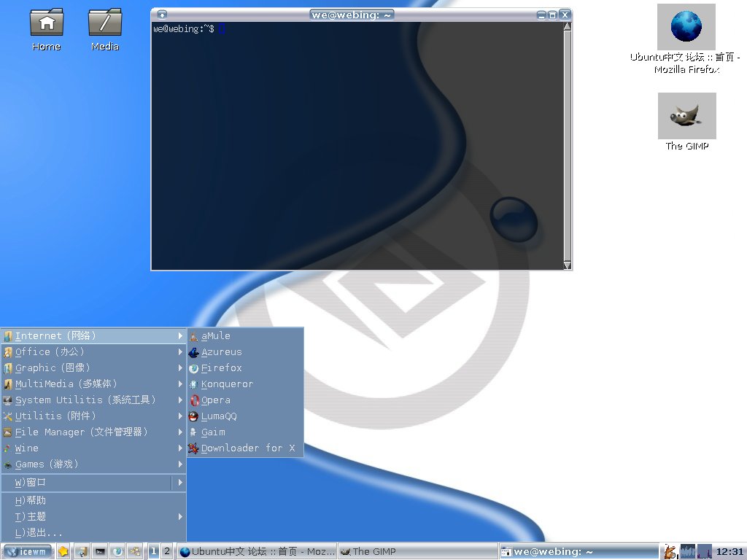The image size is (747, 560).
Task: Launch aMule from the Internet submenu
Action: coord(245,335)
